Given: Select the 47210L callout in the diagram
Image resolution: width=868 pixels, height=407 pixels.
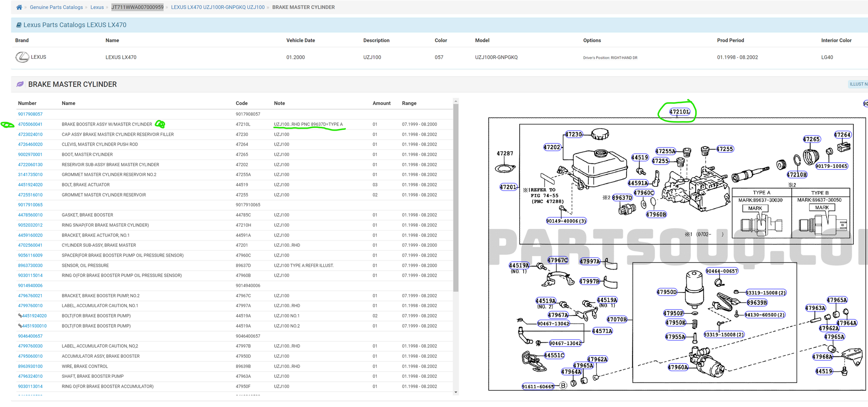Looking at the screenshot, I should pyautogui.click(x=679, y=112).
